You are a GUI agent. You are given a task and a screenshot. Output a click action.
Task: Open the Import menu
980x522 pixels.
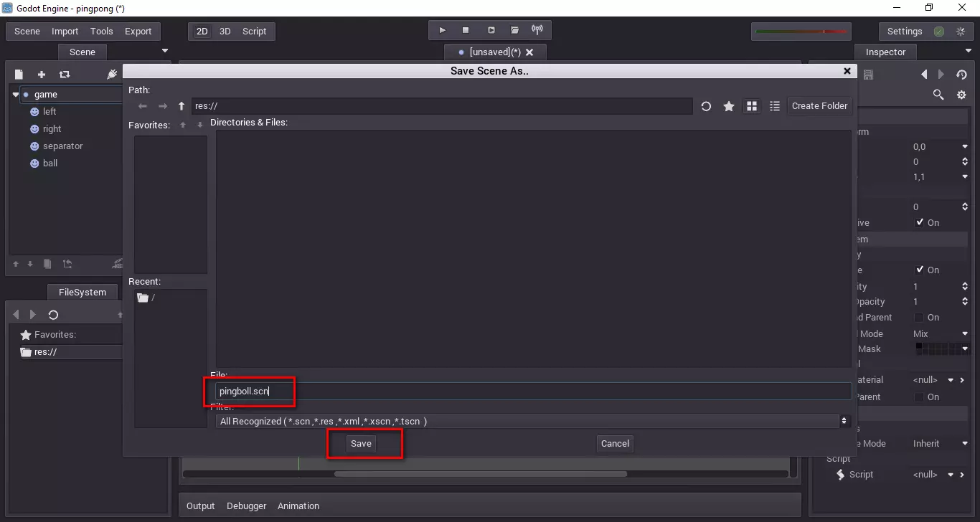65,32
